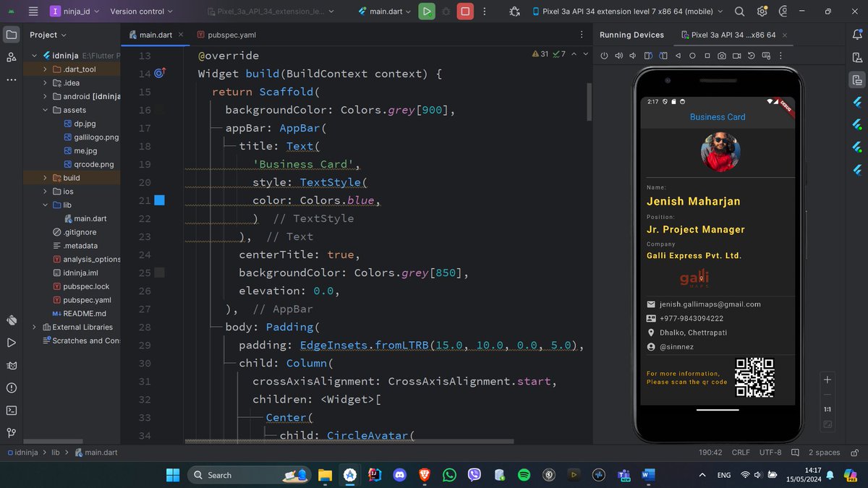Click emulator Back navigation triangle

[678, 56]
